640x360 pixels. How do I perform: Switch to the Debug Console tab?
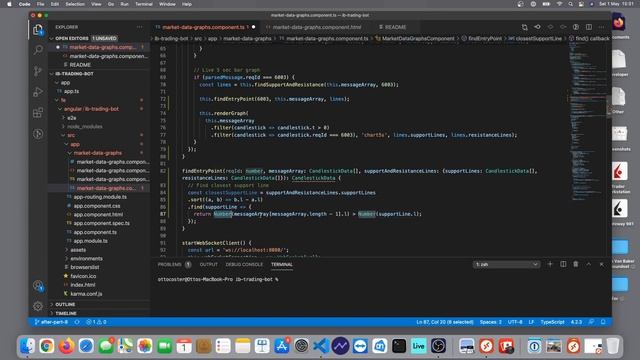pyautogui.click(x=244, y=264)
